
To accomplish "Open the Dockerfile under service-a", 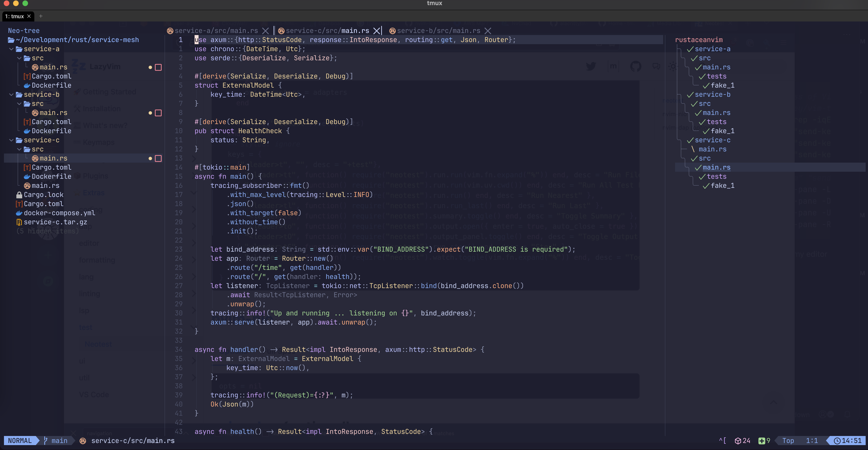I will (x=51, y=85).
